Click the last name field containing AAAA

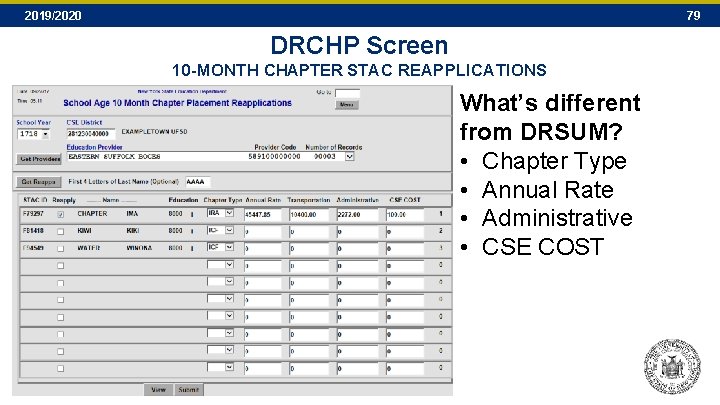(x=198, y=182)
